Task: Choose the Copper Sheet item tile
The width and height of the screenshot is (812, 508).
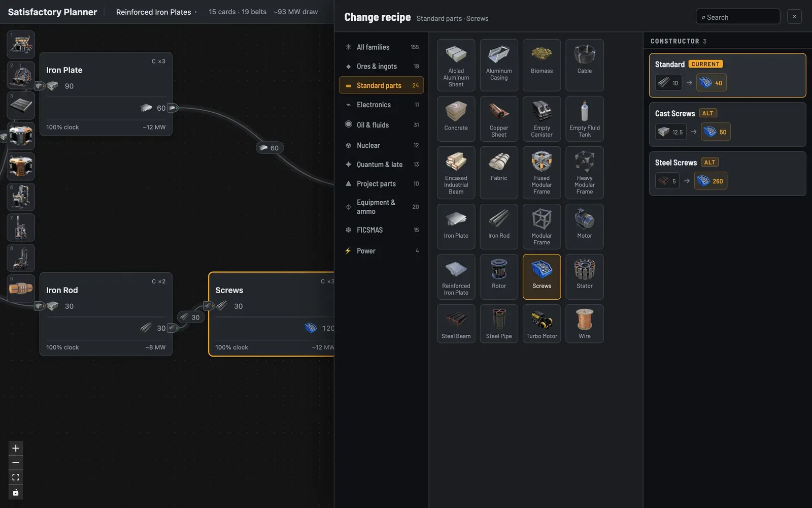Action: click(499, 119)
